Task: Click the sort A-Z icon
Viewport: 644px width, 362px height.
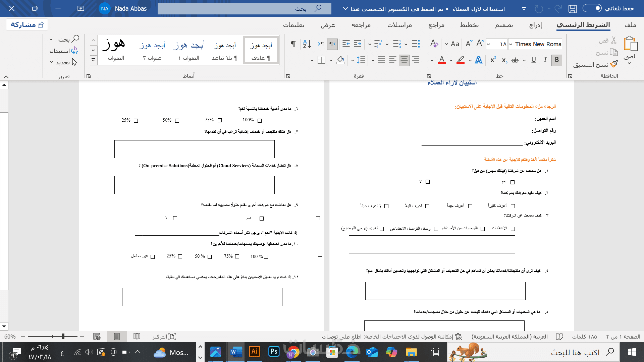Action: (x=307, y=44)
